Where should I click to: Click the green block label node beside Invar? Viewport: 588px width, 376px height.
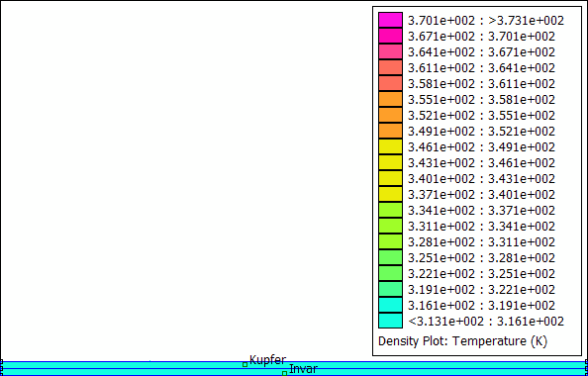[285, 373]
